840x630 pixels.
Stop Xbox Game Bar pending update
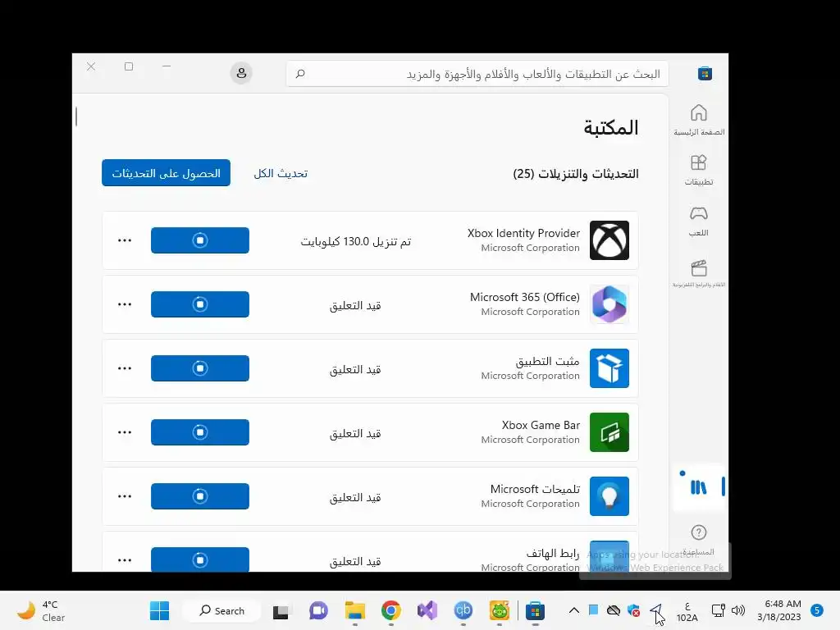point(200,431)
